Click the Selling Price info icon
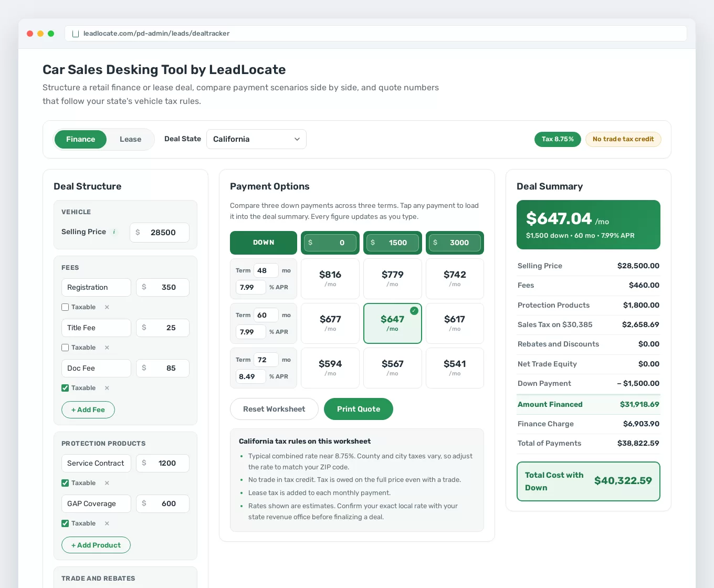The width and height of the screenshot is (714, 588). tap(114, 232)
